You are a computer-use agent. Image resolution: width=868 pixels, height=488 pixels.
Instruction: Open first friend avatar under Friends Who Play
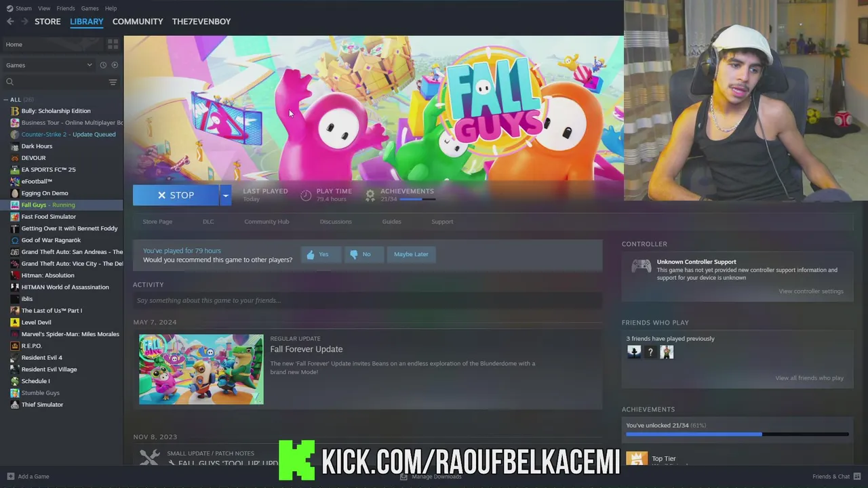click(x=634, y=352)
